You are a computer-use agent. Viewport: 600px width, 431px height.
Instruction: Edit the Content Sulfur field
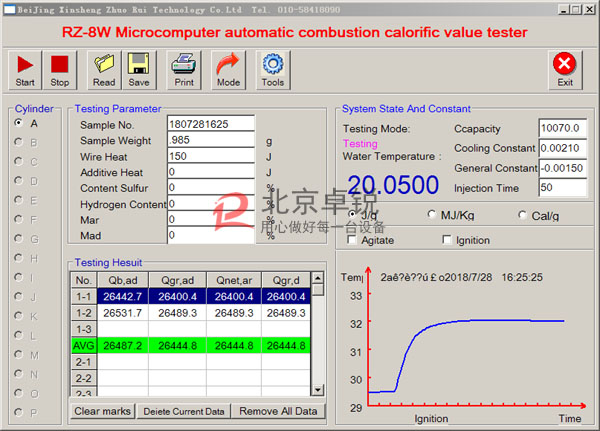pos(211,187)
